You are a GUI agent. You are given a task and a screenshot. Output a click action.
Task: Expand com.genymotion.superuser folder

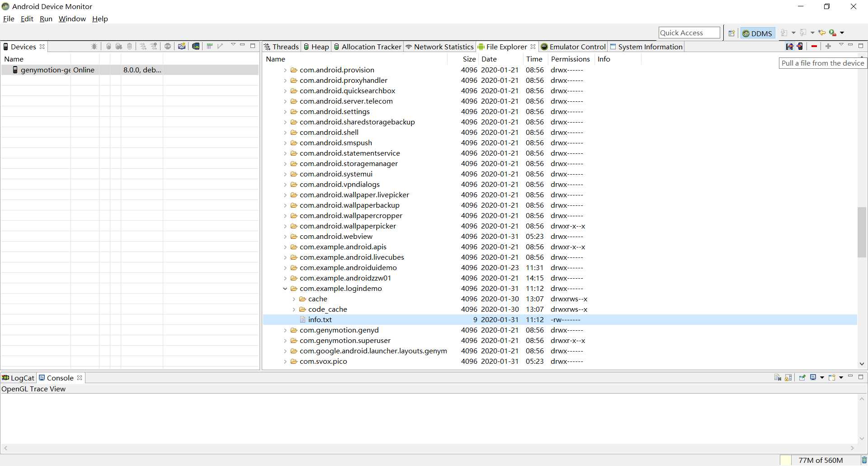[x=285, y=341]
